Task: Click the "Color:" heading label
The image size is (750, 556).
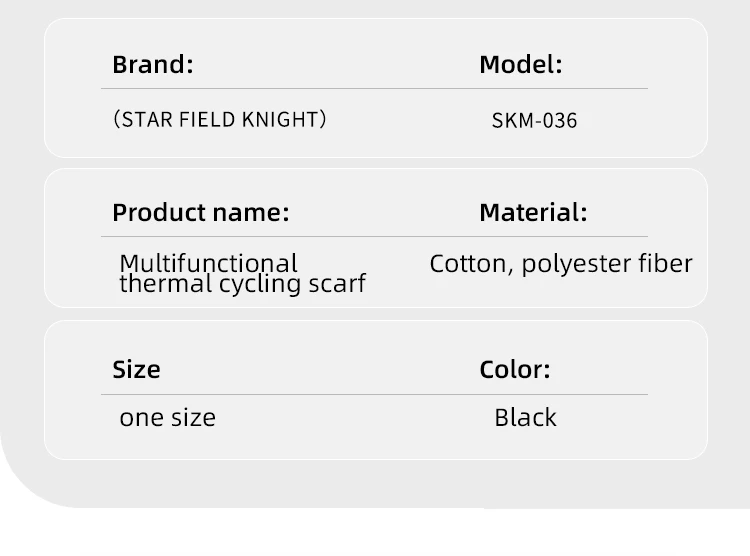Action: pos(514,370)
